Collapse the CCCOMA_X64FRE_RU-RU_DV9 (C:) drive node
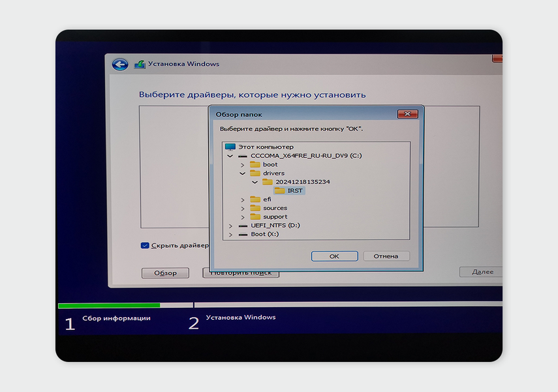 (x=230, y=156)
